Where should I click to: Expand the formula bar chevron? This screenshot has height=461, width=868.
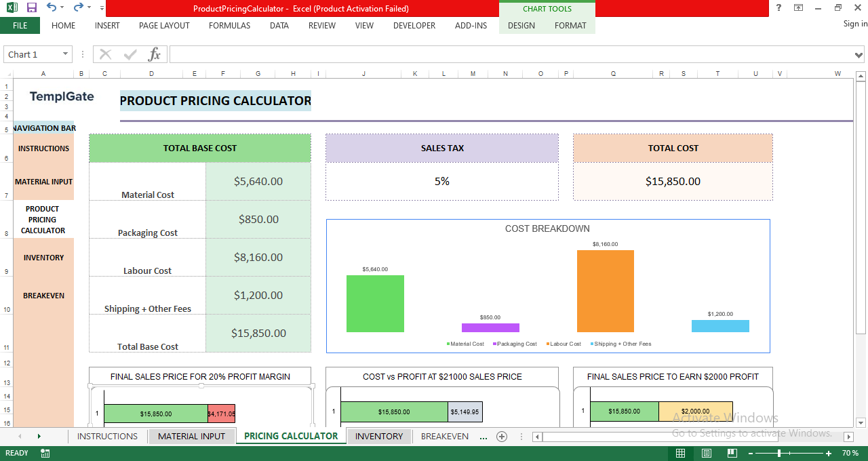click(x=860, y=54)
